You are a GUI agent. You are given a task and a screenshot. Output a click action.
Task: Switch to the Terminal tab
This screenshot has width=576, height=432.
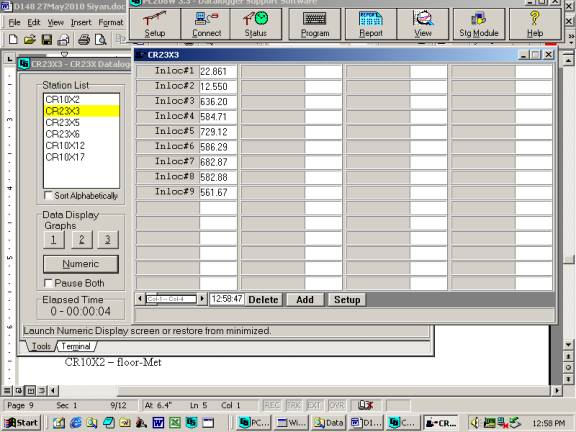[76, 346]
